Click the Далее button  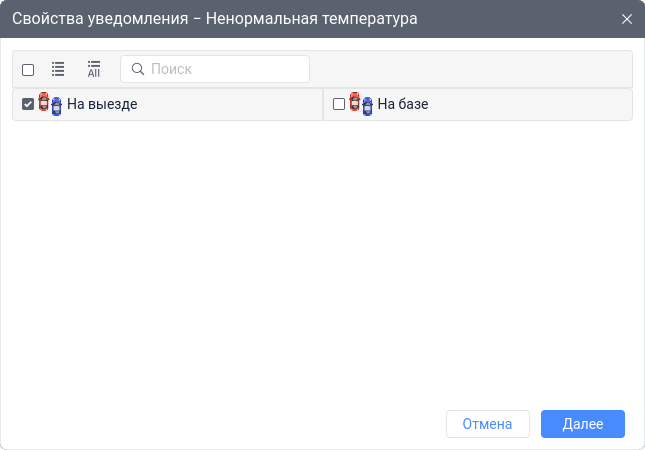(x=583, y=424)
